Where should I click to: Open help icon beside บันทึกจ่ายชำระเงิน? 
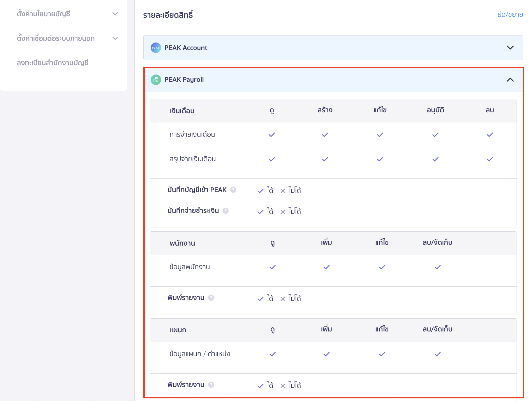226,211
